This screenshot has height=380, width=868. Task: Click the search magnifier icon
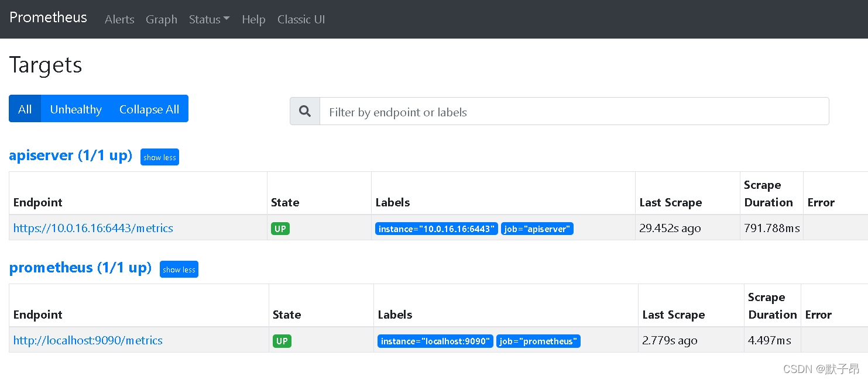pos(305,111)
